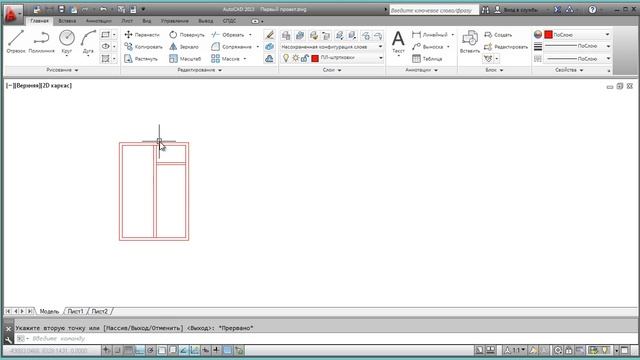Click the 2D каркас visual style label
The height and width of the screenshot is (360, 640).
click(56, 85)
